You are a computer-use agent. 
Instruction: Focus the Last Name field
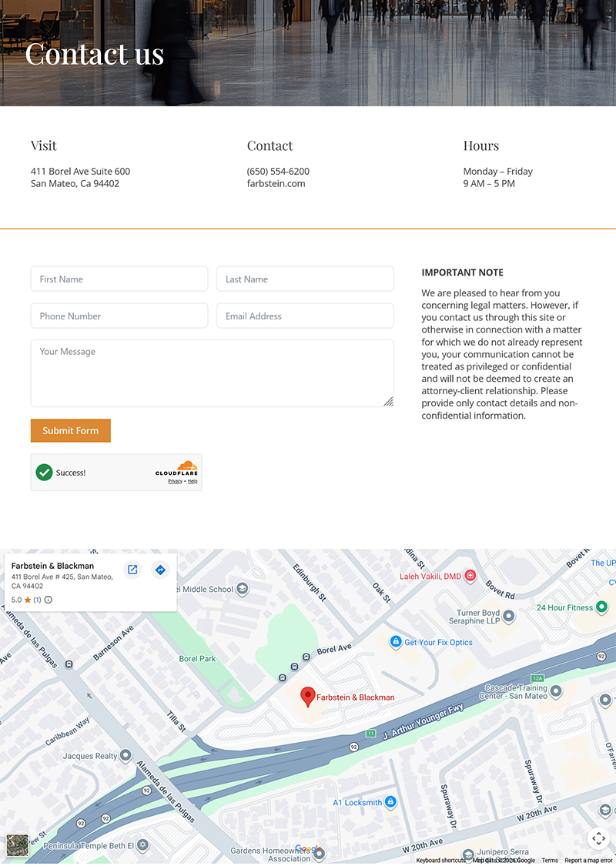tap(305, 279)
